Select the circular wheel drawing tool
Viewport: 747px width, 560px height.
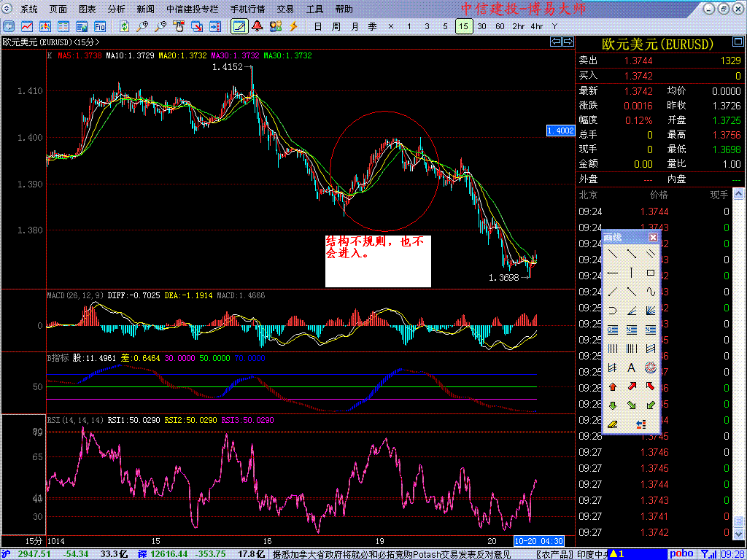(650, 367)
